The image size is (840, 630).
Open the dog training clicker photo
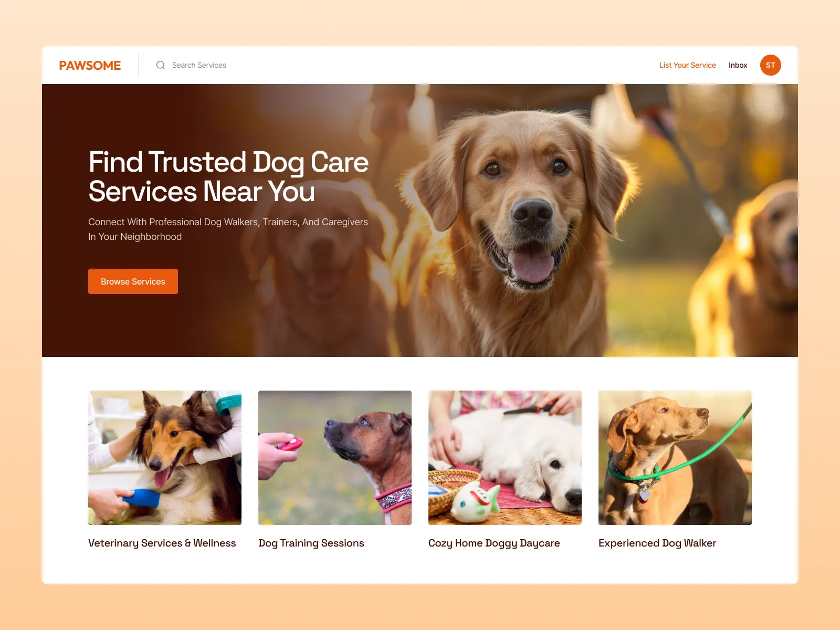tap(335, 458)
